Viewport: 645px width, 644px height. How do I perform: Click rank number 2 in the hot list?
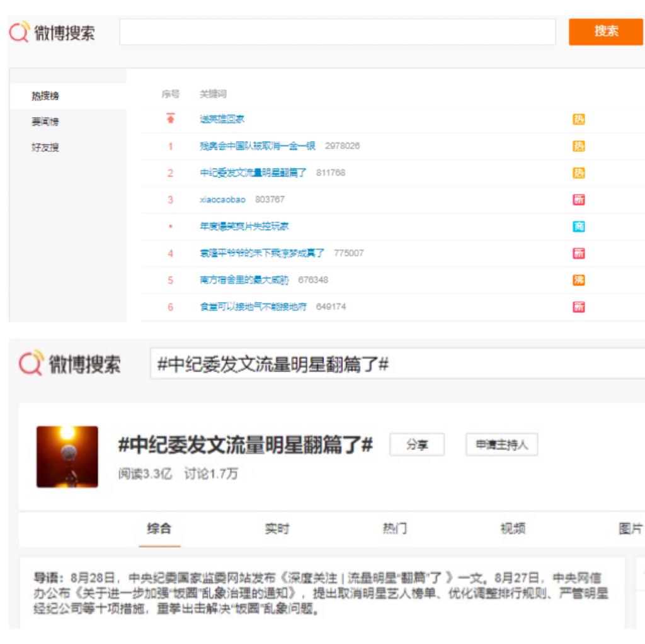tap(170, 172)
